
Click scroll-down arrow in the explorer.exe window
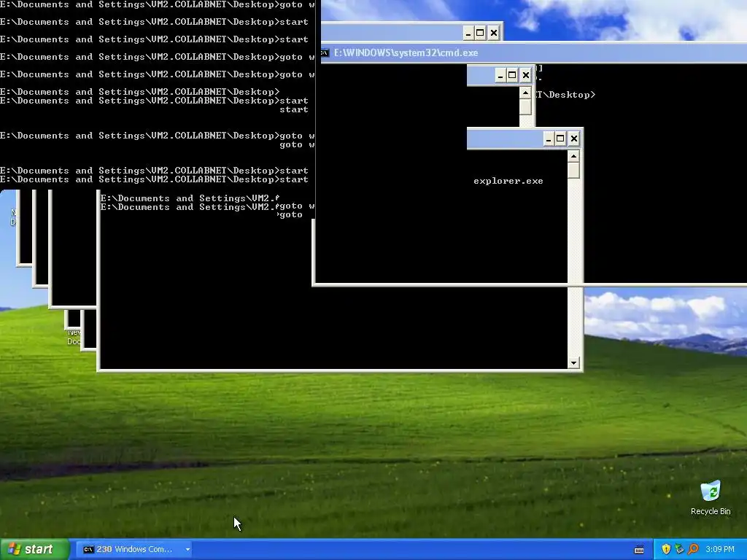click(573, 363)
